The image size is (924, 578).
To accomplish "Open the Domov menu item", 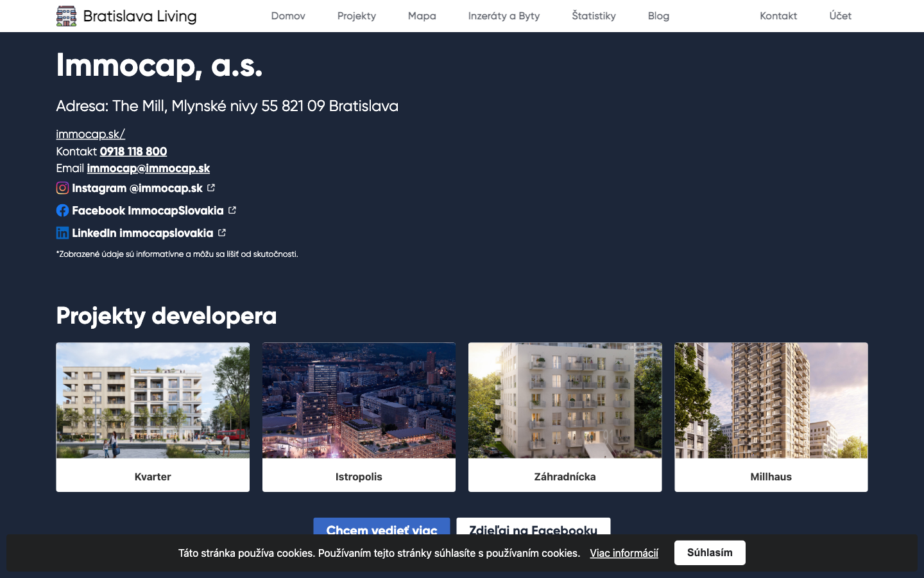I will coord(288,15).
